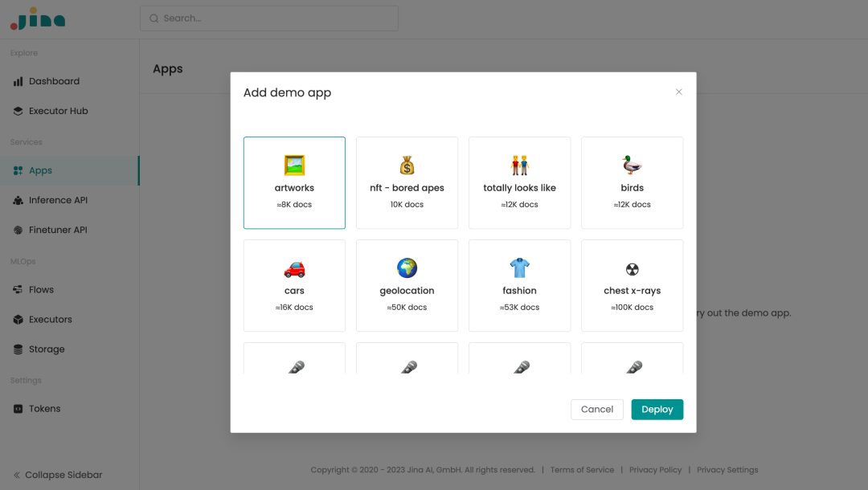Click the Executor Hub icon
The width and height of the screenshot is (868, 490).
coord(18,111)
